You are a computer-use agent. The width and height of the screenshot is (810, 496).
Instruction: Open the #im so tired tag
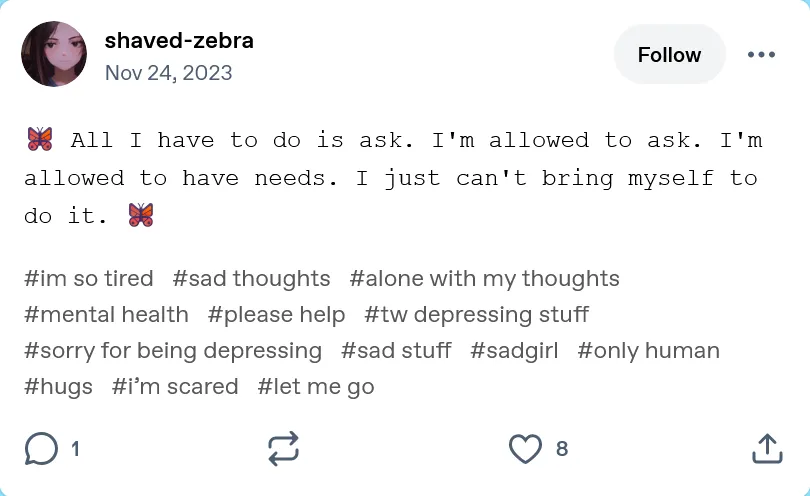89,279
